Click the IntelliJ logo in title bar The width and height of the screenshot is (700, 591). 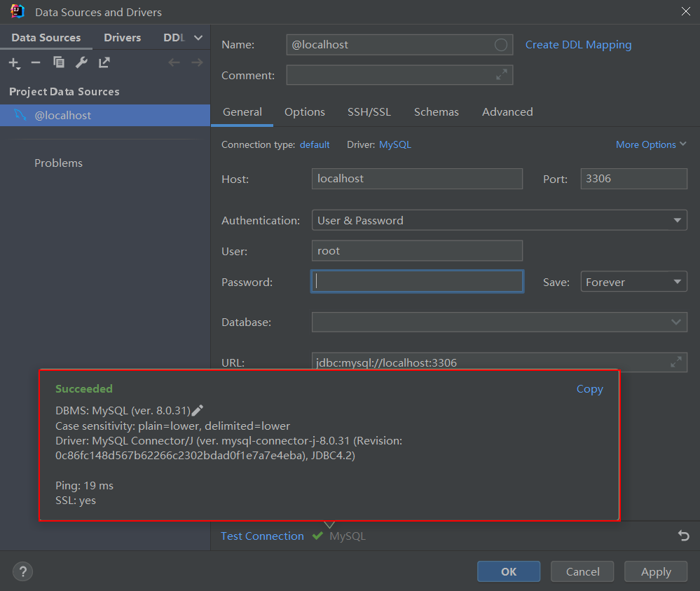click(x=18, y=11)
